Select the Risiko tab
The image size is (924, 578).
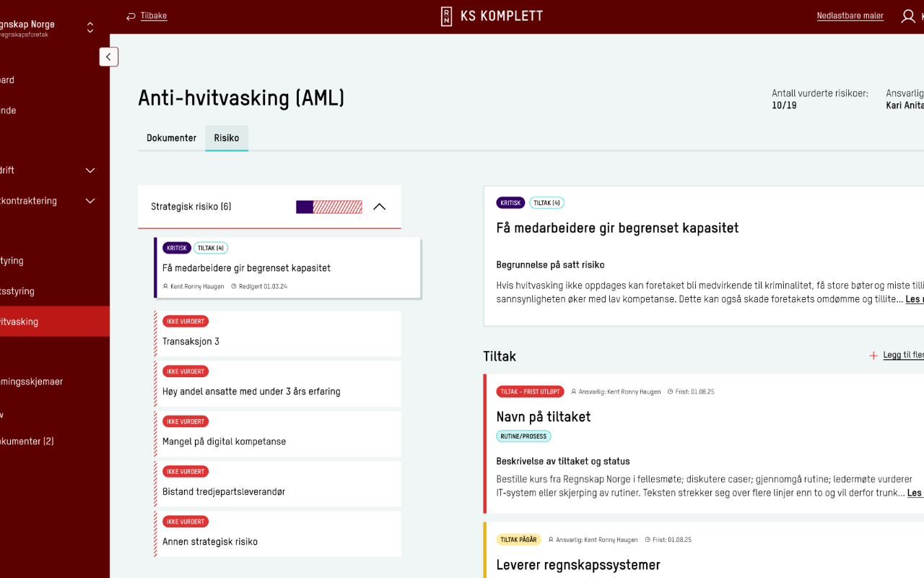click(x=227, y=138)
